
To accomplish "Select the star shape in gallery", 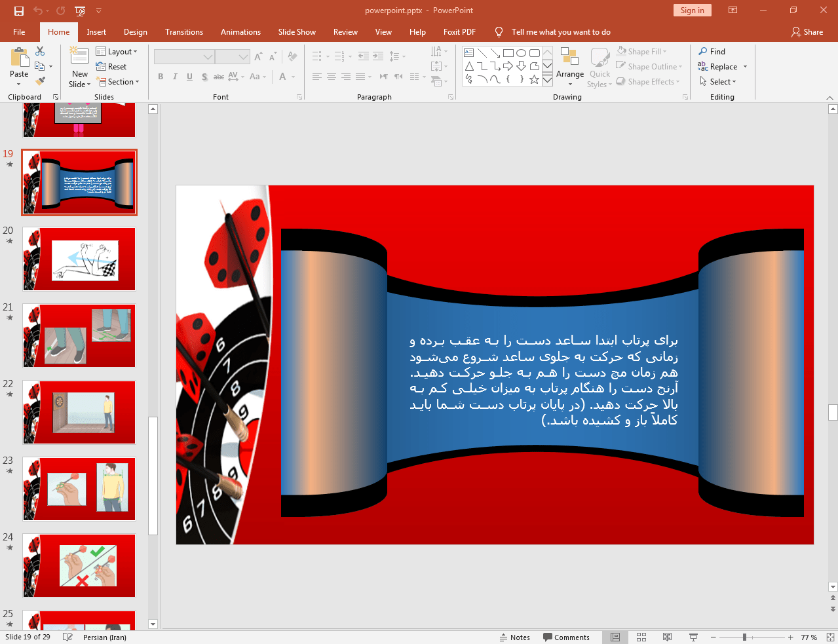I will (x=534, y=79).
